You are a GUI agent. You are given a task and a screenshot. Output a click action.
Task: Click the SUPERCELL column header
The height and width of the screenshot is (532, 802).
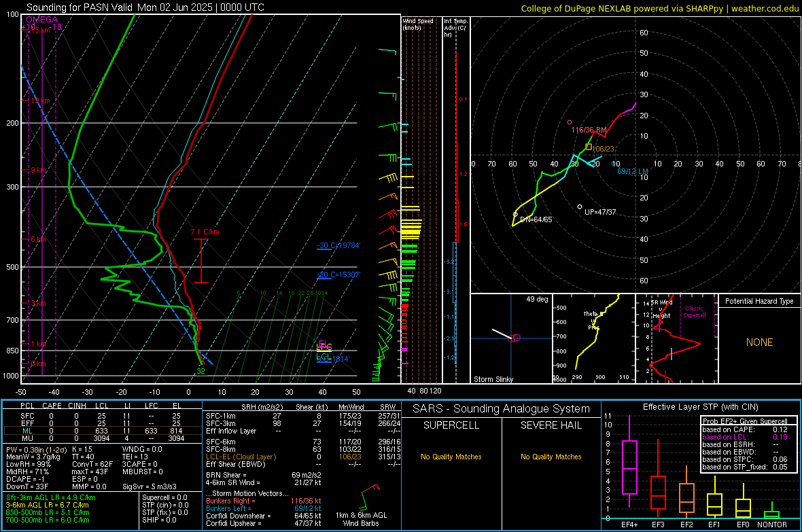pyautogui.click(x=451, y=425)
